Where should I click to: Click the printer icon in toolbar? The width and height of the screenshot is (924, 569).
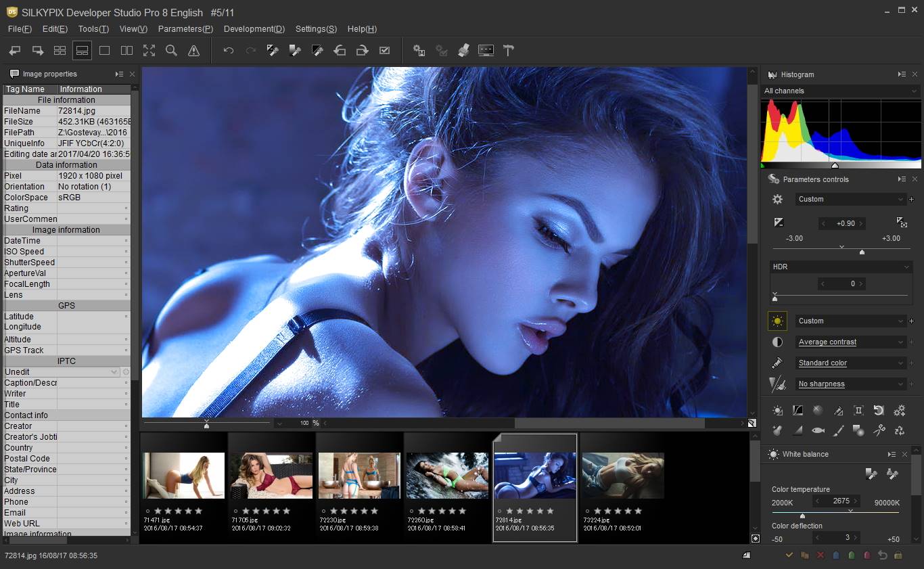point(463,51)
